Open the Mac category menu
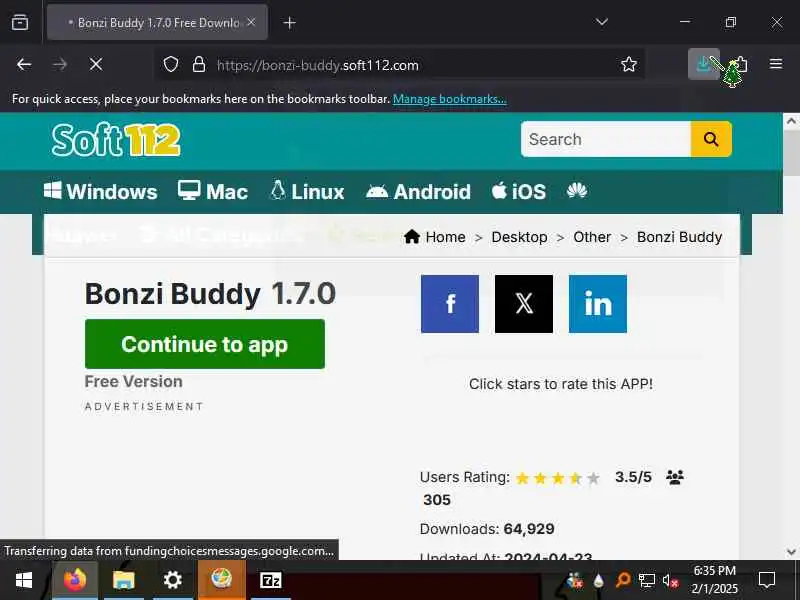Viewport: 800px width, 600px height. pyautogui.click(x=213, y=192)
